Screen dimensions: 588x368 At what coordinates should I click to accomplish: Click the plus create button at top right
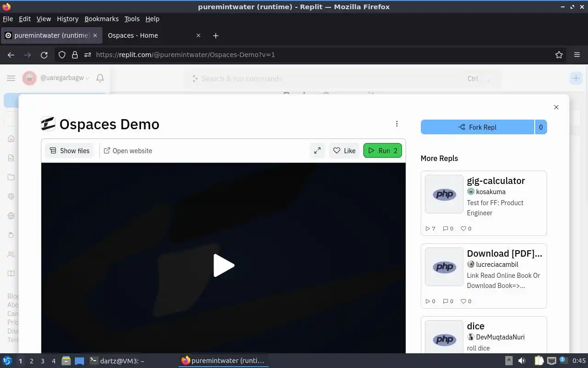(x=576, y=78)
